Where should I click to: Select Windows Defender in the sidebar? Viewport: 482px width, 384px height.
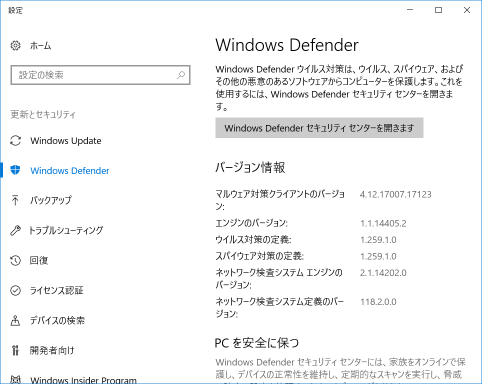pos(70,171)
